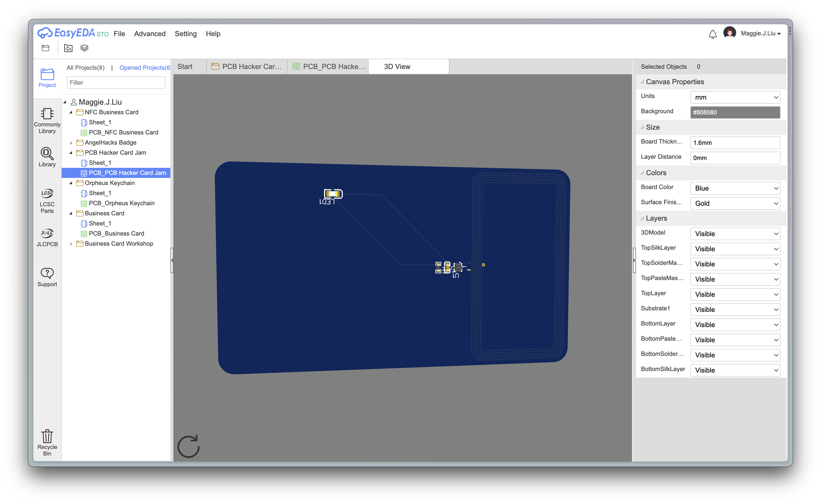
Task: Open the Library search panel
Action: coord(47,157)
